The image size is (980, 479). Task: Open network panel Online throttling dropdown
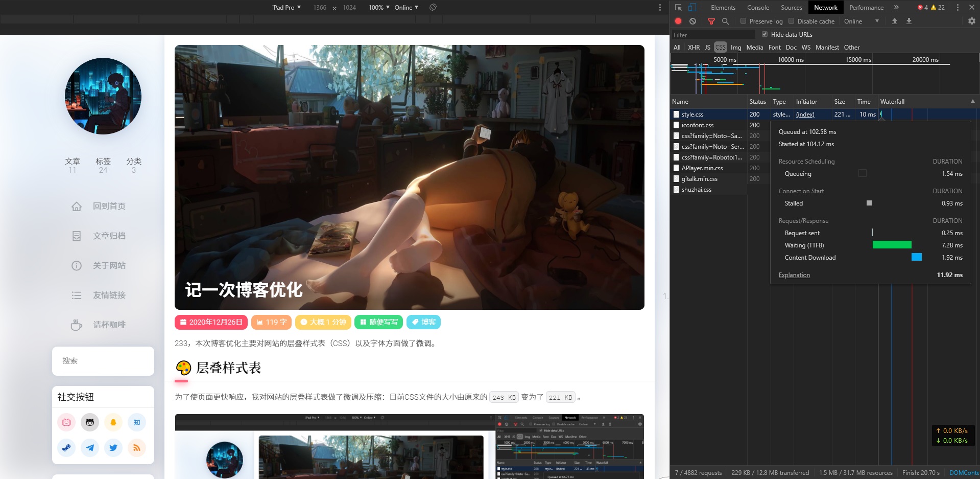point(861,21)
